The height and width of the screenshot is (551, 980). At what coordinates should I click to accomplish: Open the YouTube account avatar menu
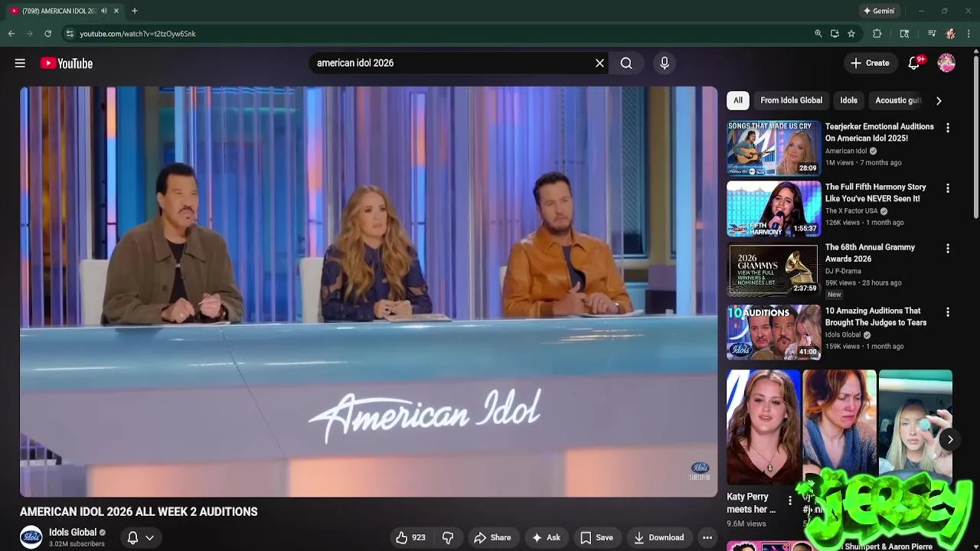pyautogui.click(x=946, y=64)
